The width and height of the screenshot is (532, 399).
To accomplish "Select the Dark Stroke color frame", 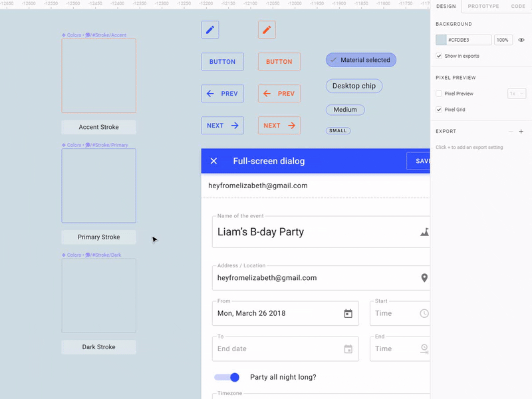I will tap(98, 295).
